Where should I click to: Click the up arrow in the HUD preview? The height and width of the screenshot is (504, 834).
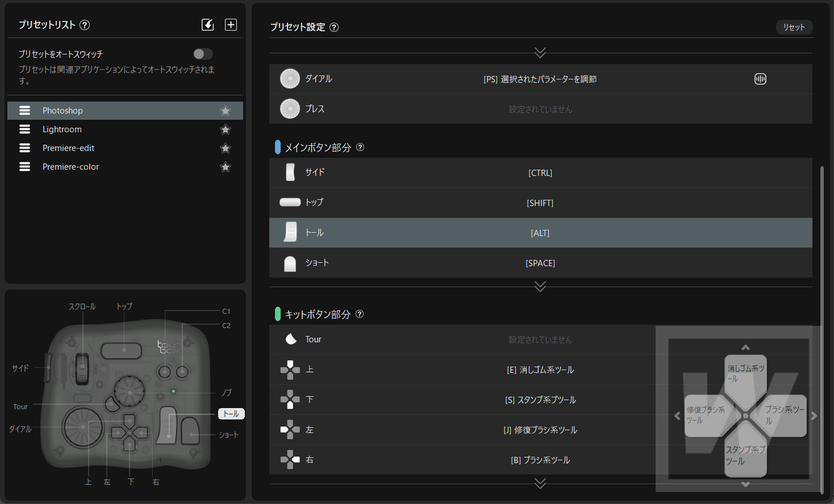click(x=745, y=347)
